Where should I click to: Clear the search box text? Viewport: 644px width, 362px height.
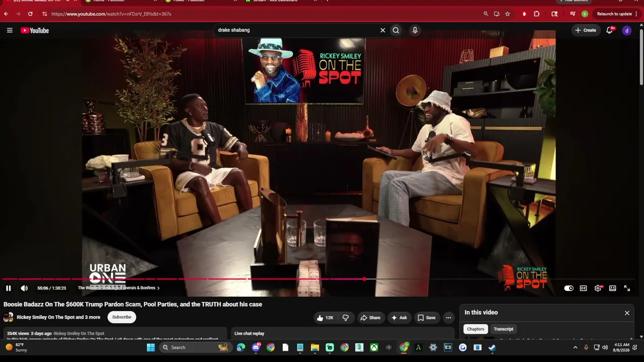tap(382, 30)
